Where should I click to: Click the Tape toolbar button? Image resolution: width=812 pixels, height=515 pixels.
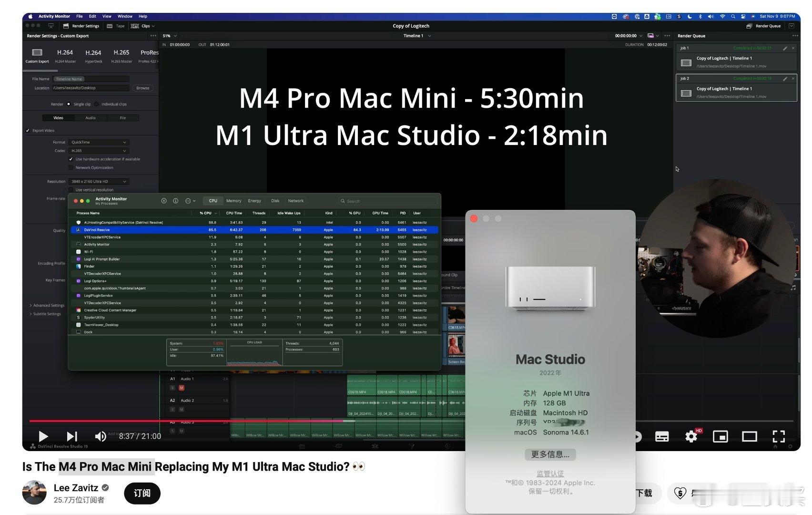[116, 26]
